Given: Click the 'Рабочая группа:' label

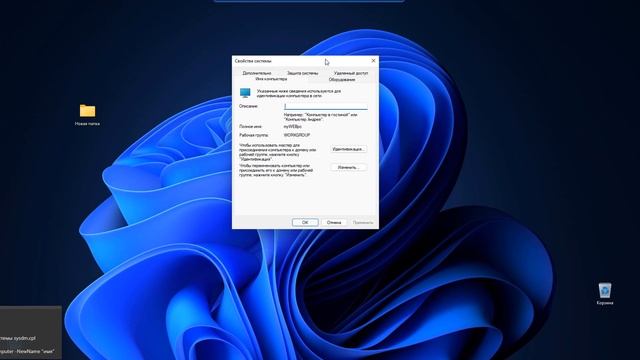Looking at the screenshot, I should pos(254,135).
